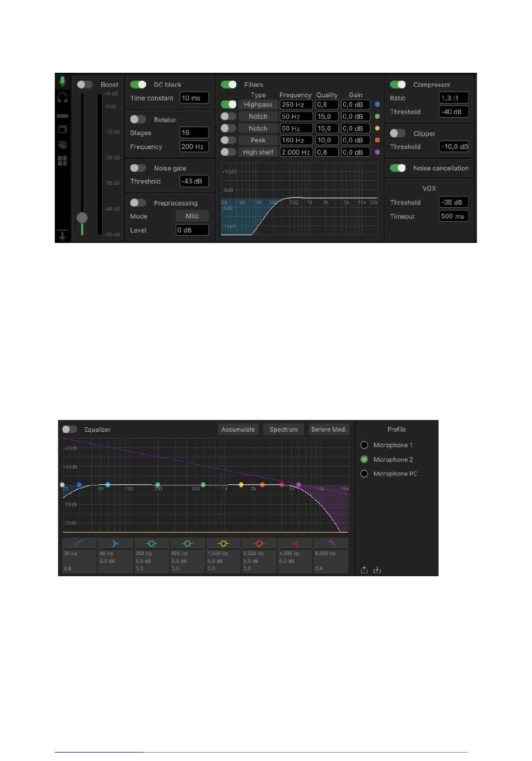Select the 600 Hz green peak band icon
Viewport: 532px width, 761px height.
point(187,543)
